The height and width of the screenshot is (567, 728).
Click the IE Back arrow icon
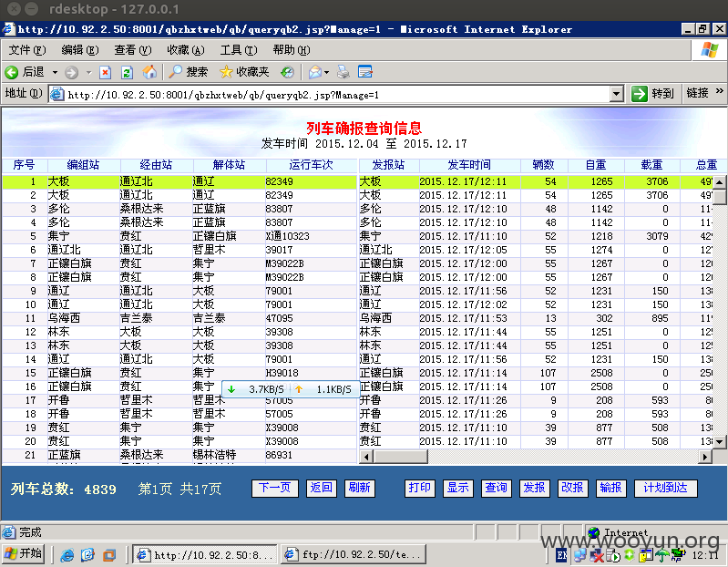11,72
